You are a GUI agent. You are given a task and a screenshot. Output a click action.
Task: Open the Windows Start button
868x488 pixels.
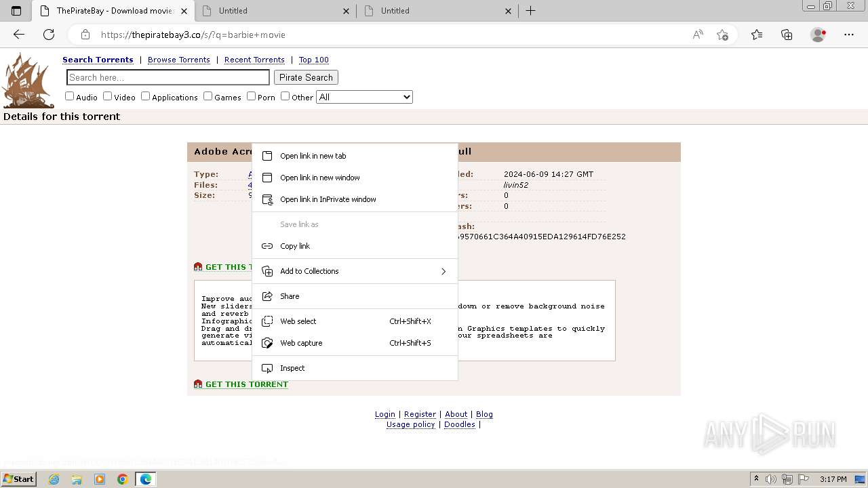pos(18,479)
